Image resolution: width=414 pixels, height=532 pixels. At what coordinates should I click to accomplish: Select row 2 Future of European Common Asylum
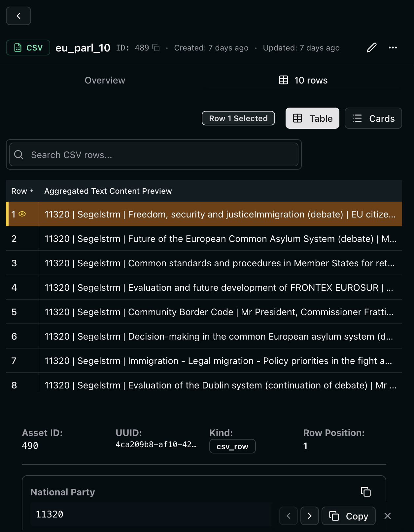coord(220,239)
